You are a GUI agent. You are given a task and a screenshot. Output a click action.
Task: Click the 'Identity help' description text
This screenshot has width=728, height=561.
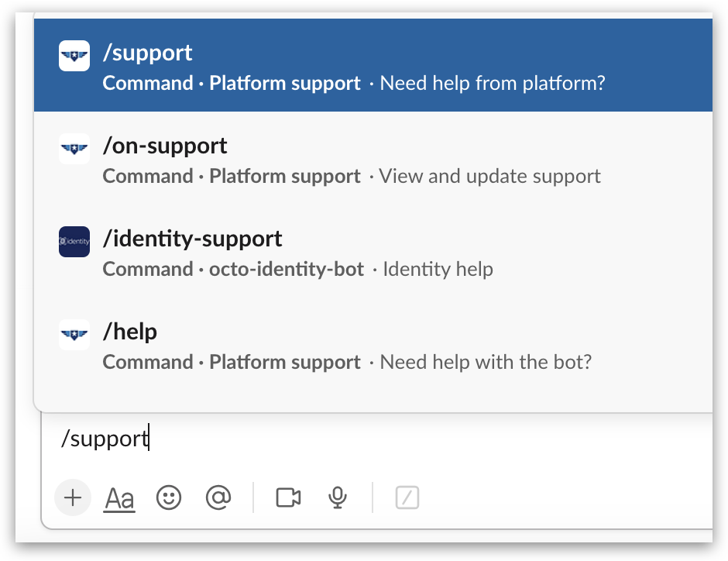coord(438,269)
